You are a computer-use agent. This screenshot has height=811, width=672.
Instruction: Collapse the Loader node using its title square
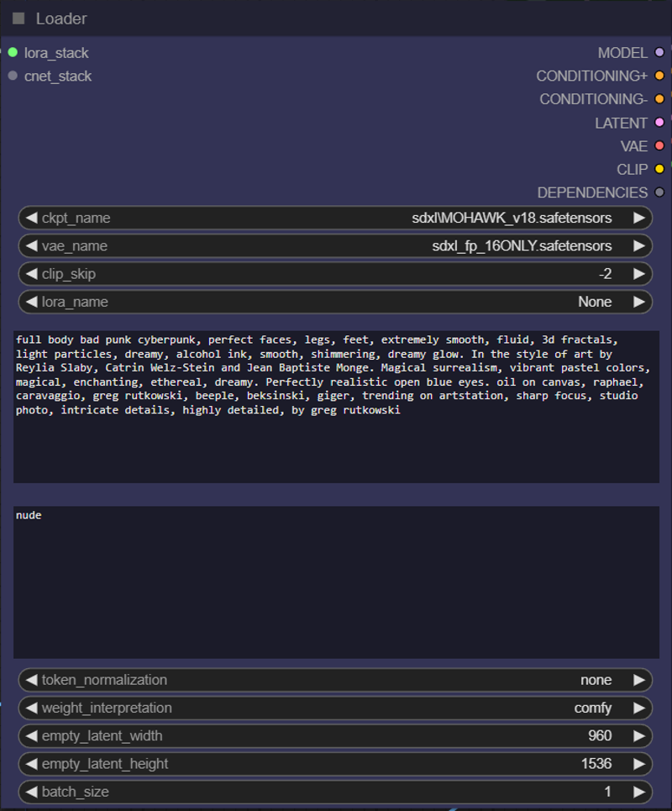(18, 18)
